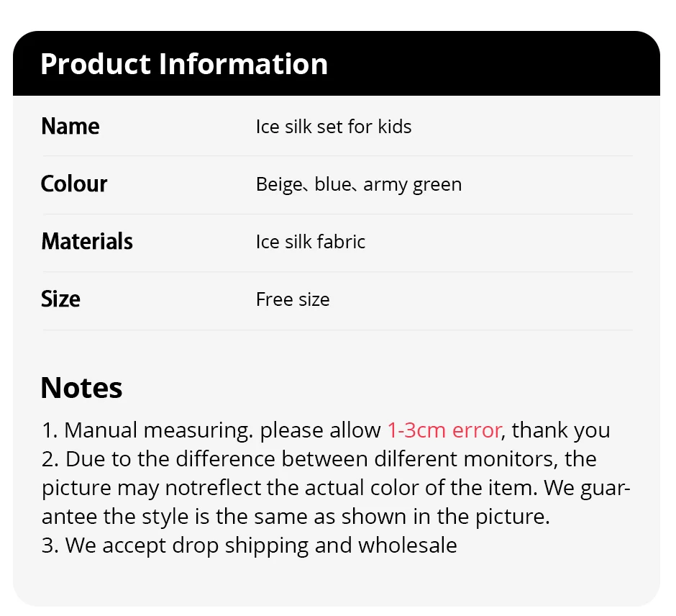This screenshot has width=676, height=616.
Task: Click 'thank you' at end of note 1
Action: [561, 430]
